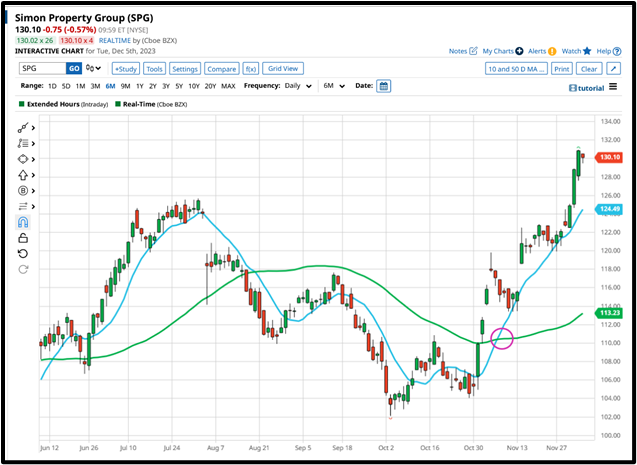The height and width of the screenshot is (465, 637).
Task: Select the 1D range
Action: click(52, 86)
